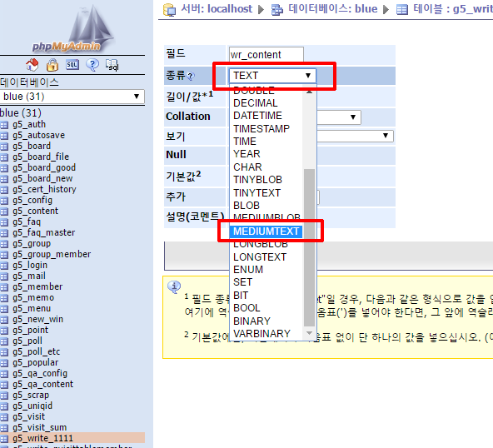Select MEDIUMTEXT in the type list
Image resolution: width=493 pixels, height=448 pixels.
266,231
